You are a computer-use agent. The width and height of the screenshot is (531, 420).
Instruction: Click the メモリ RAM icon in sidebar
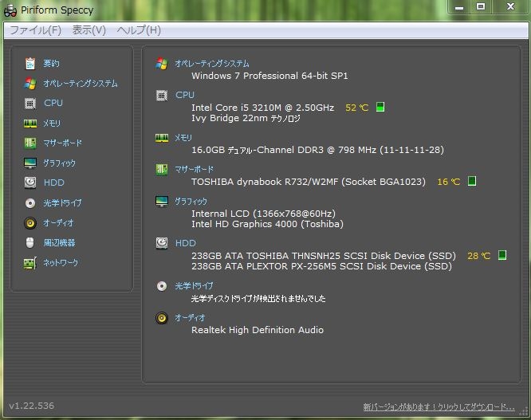pyautogui.click(x=30, y=124)
